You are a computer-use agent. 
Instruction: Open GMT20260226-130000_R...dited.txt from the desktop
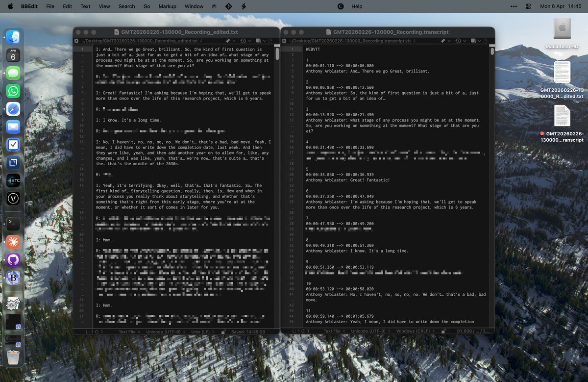pyautogui.click(x=562, y=71)
